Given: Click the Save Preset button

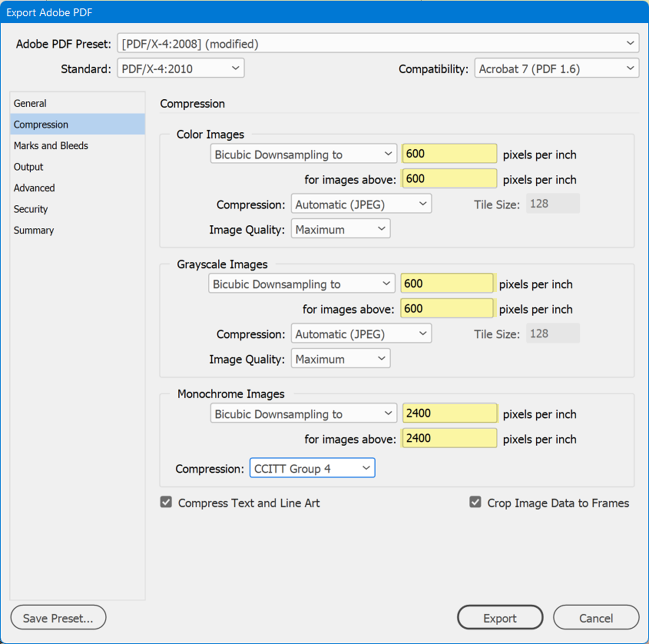Looking at the screenshot, I should click(58, 617).
